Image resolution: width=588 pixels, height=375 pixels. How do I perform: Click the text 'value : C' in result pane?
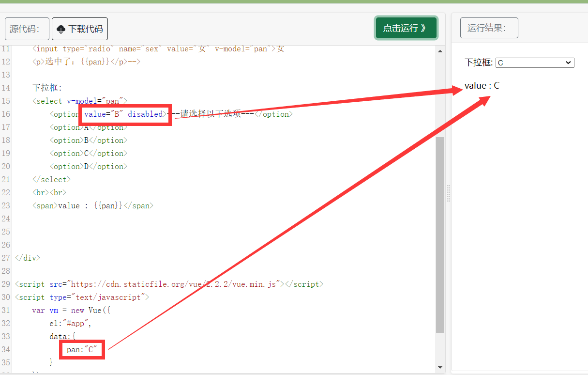click(482, 86)
